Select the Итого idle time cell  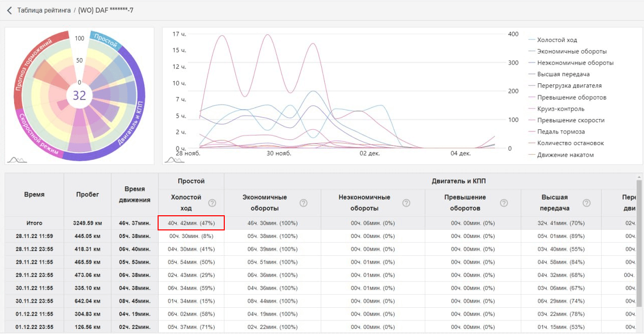pos(191,223)
